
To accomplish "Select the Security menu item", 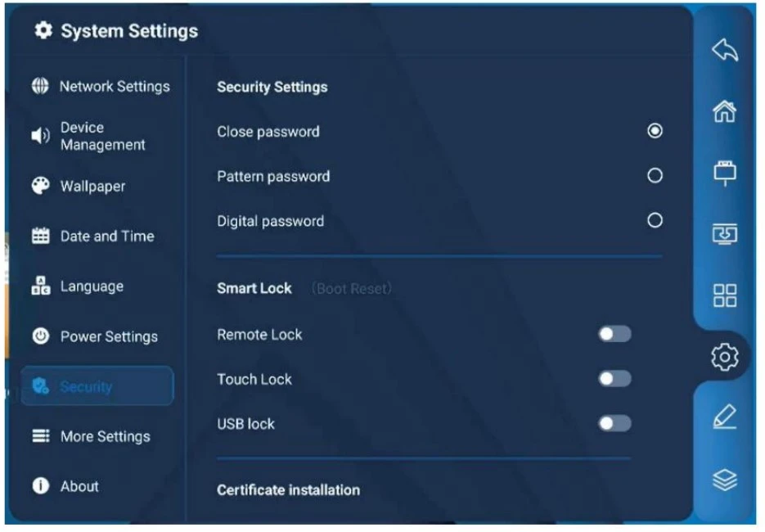I will pos(97,386).
